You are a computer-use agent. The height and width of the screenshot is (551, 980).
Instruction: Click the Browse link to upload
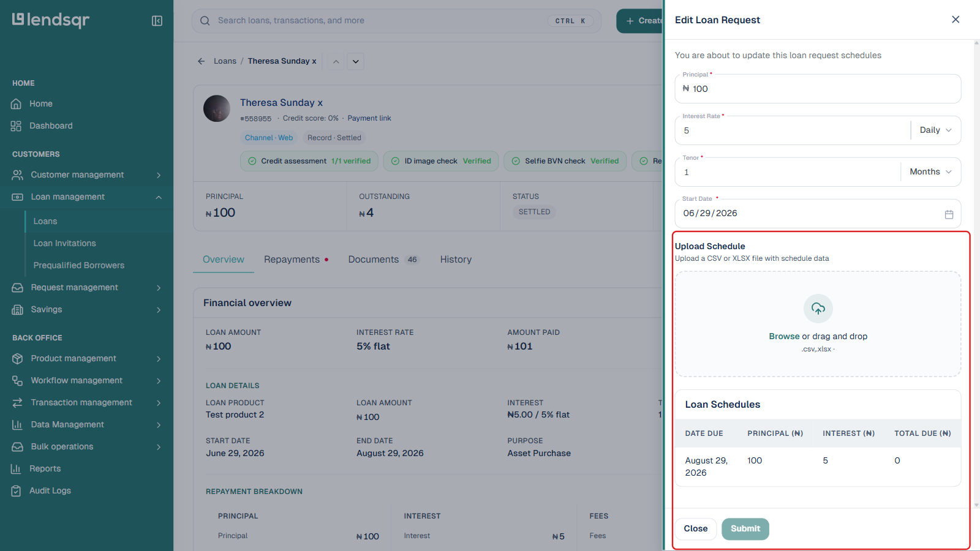[x=784, y=336]
